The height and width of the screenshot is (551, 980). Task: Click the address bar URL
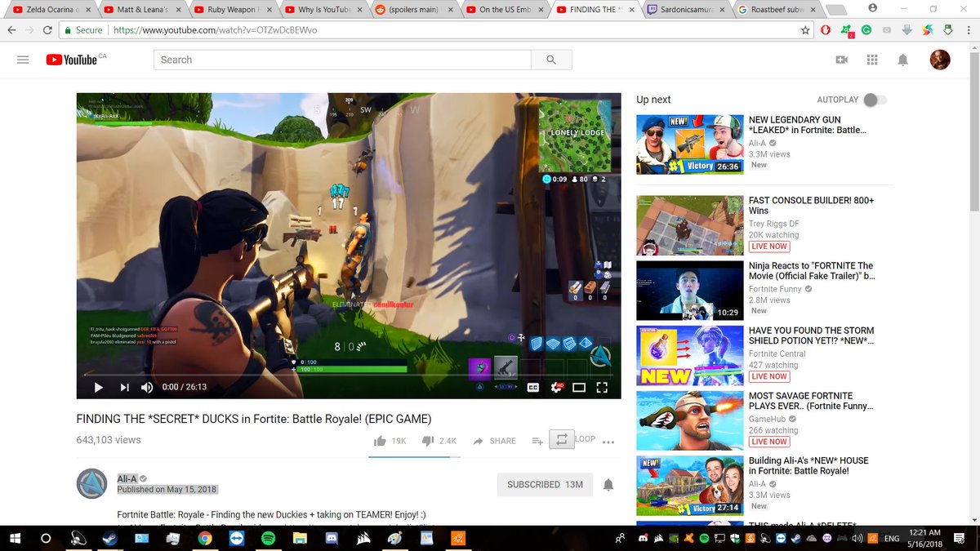click(x=215, y=30)
